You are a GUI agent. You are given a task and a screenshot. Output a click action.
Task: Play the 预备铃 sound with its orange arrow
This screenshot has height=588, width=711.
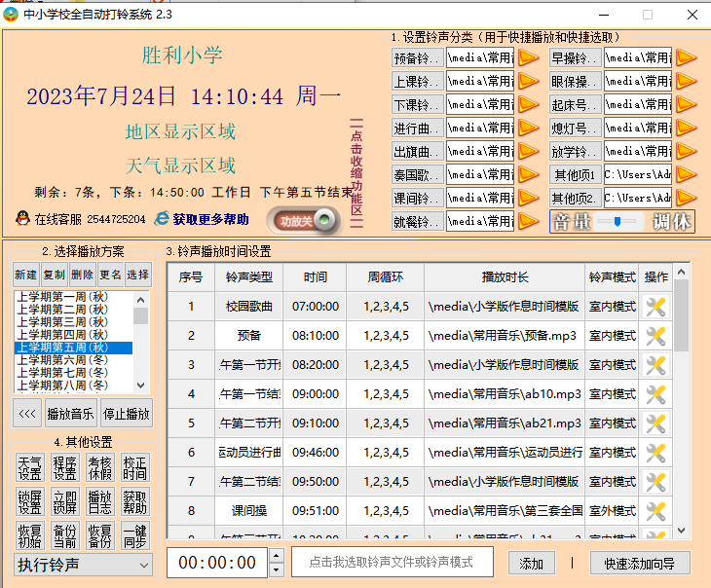tap(528, 57)
